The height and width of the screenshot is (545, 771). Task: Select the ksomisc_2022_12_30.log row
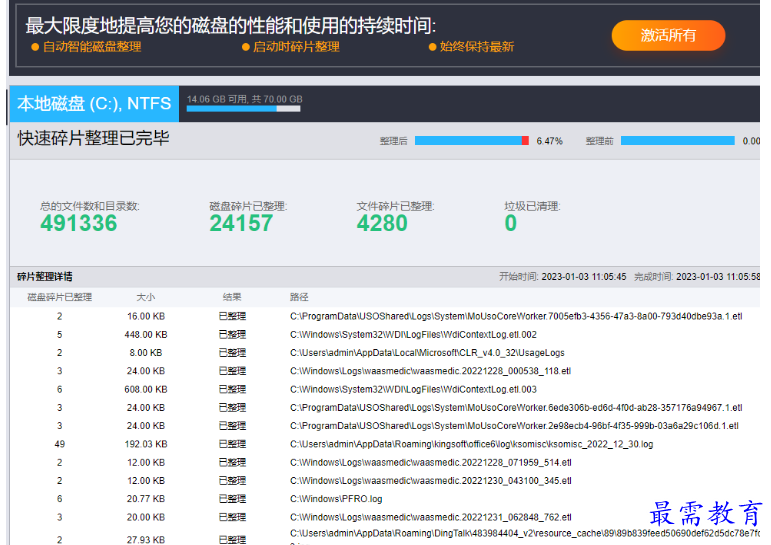(x=385, y=444)
